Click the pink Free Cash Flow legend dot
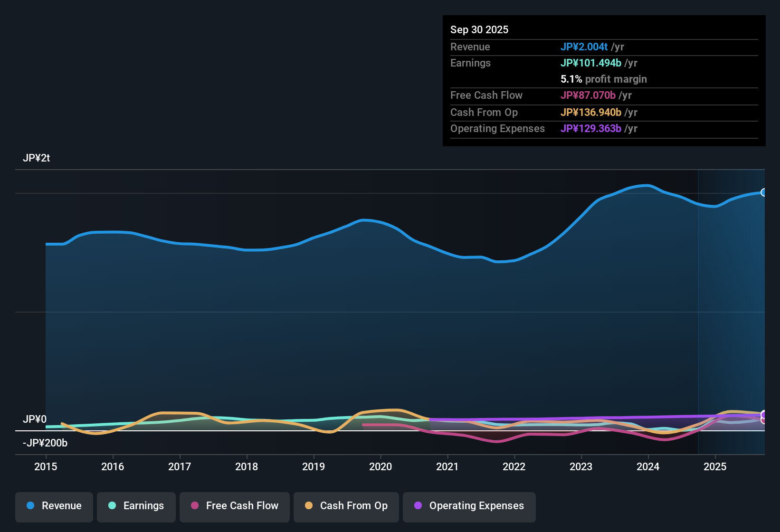This screenshot has height=532, width=780. [195, 506]
